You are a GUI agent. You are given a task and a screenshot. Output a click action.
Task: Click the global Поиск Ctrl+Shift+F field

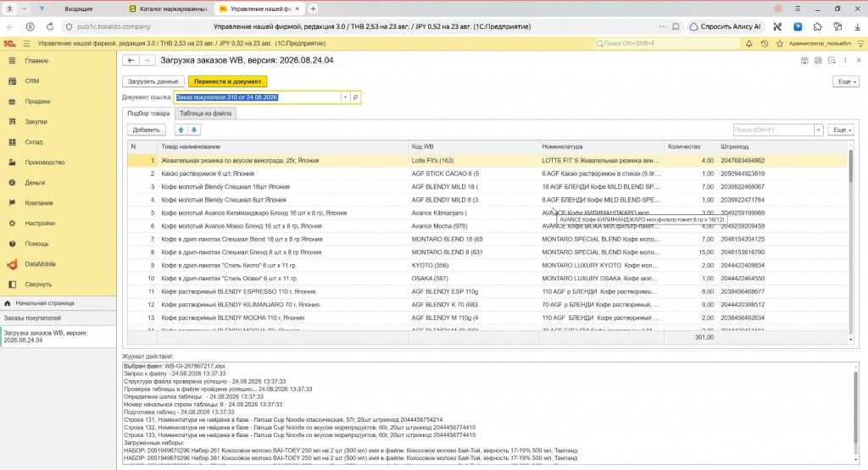point(667,44)
